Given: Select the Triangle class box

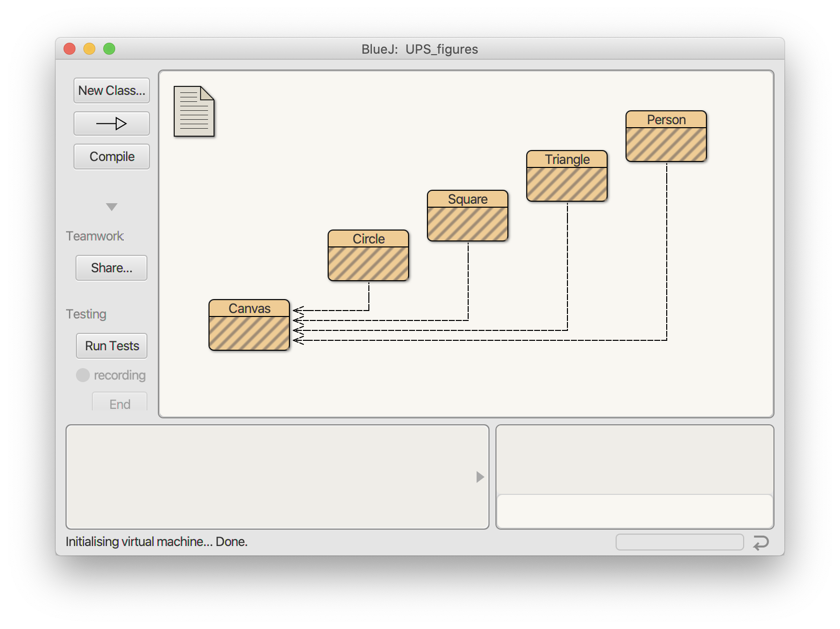Looking at the screenshot, I should pyautogui.click(x=567, y=176).
